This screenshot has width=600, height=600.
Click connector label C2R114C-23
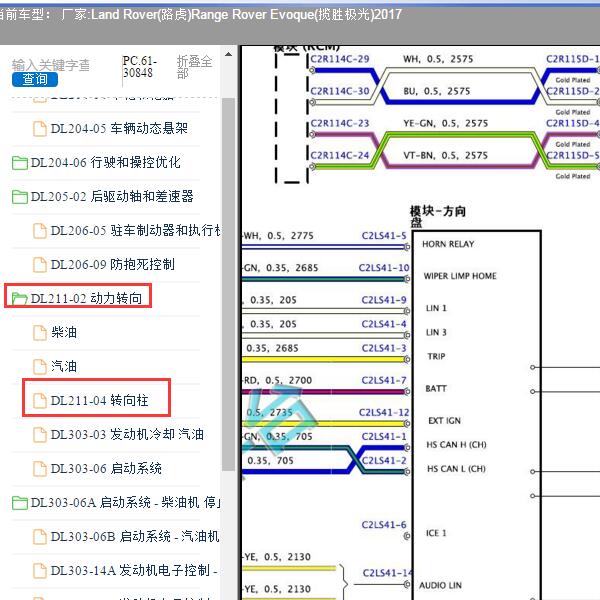pos(340,123)
